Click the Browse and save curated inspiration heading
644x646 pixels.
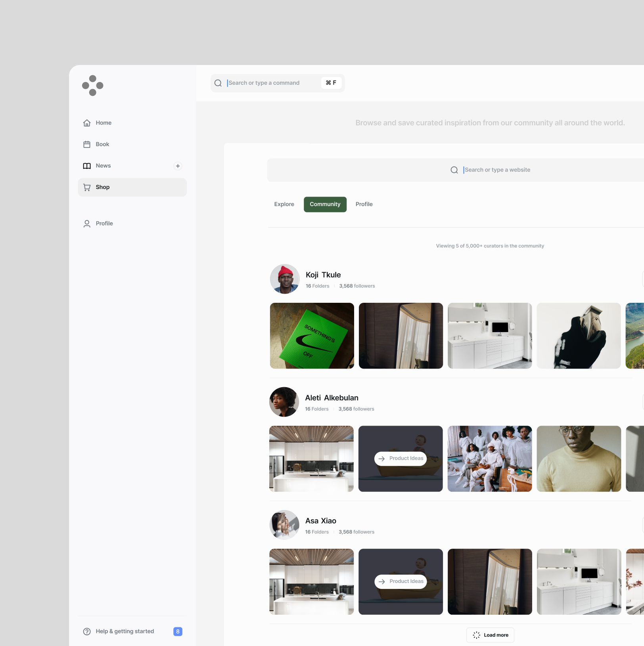[490, 123]
